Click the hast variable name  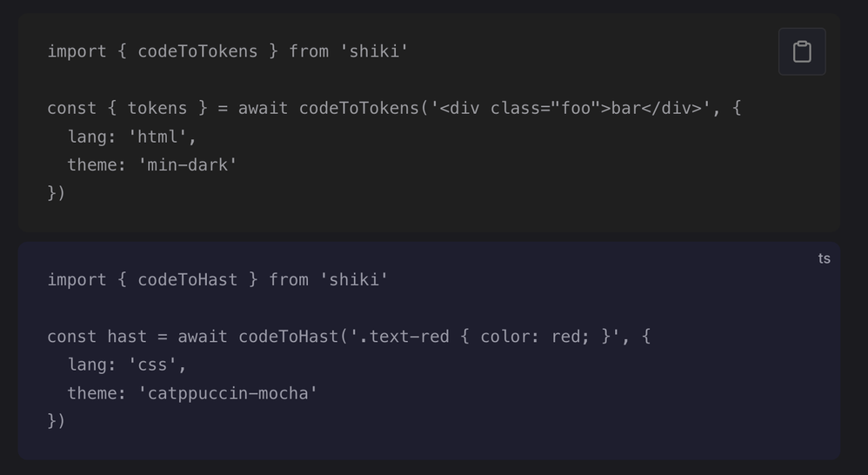[127, 337]
